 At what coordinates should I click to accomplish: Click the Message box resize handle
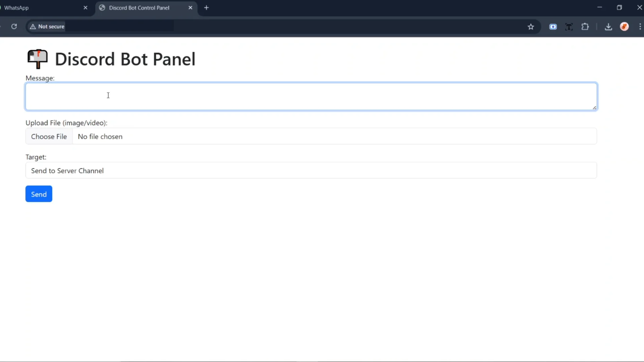pos(594,108)
